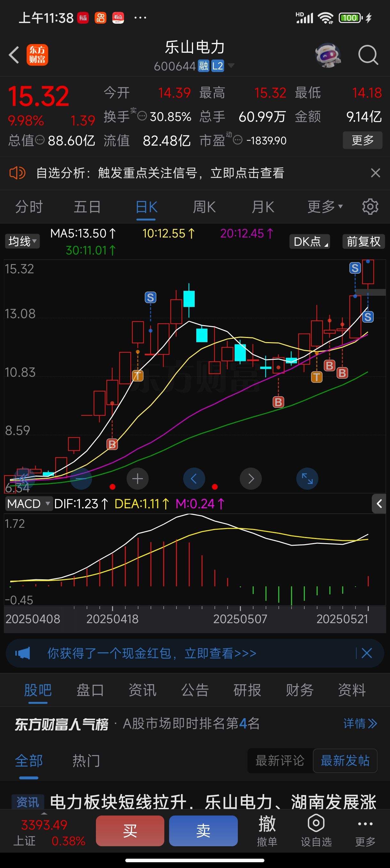Tap the top S sell marker
390x868 pixels.
355,268
